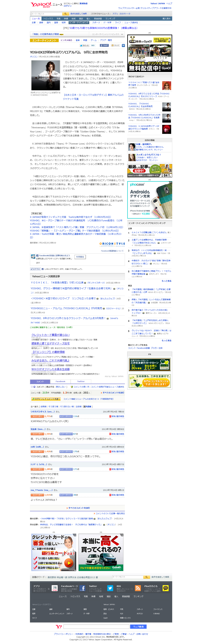This screenshot has width=202, height=644.
Task: Open the footer Twitter bird icon
Action: click(110, 588)
